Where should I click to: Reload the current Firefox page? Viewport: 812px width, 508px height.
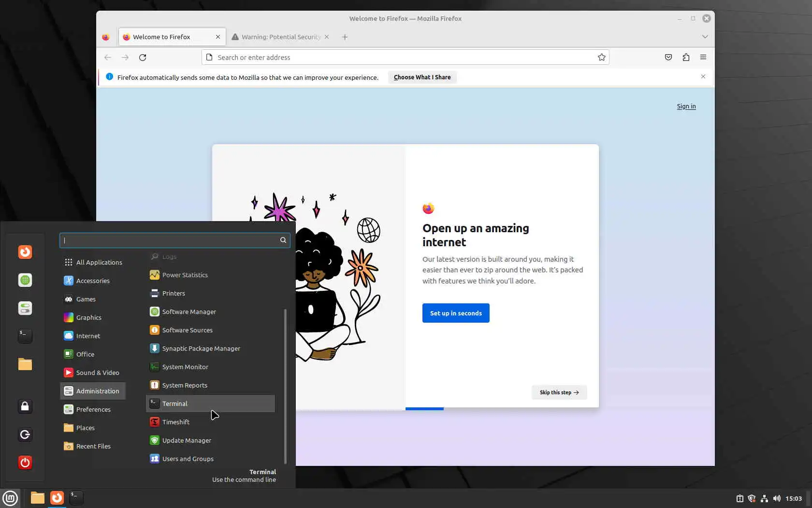(x=143, y=58)
